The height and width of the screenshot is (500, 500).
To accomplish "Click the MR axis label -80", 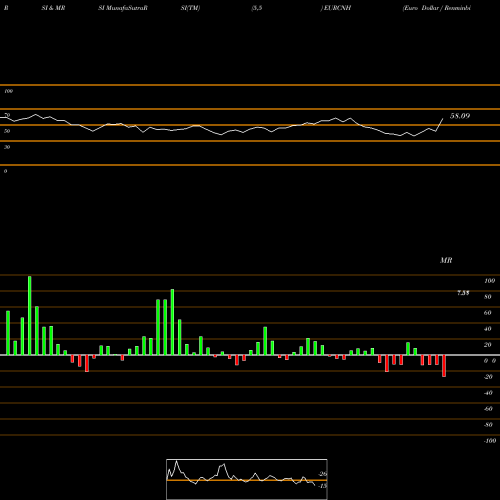I will pyautogui.click(x=488, y=425).
